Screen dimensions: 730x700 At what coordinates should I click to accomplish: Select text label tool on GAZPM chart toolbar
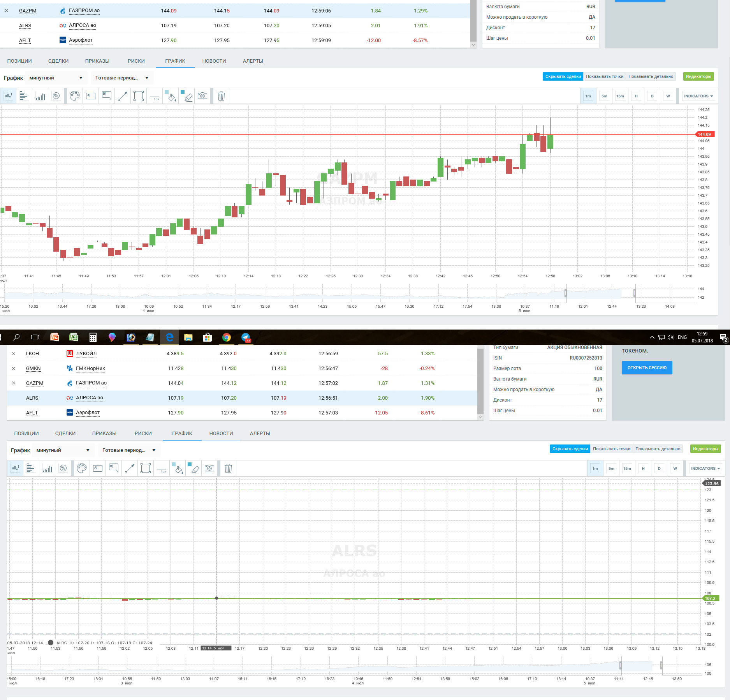point(91,96)
